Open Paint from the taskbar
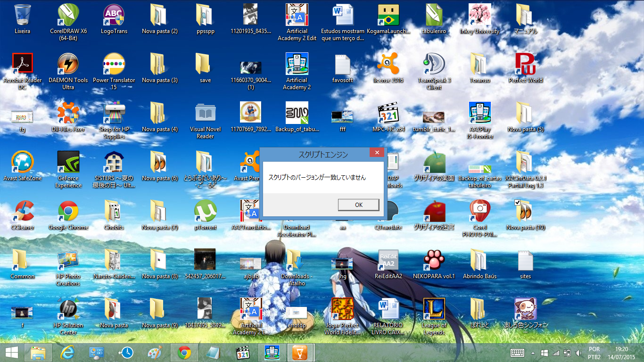644x362 pixels. [x=155, y=353]
